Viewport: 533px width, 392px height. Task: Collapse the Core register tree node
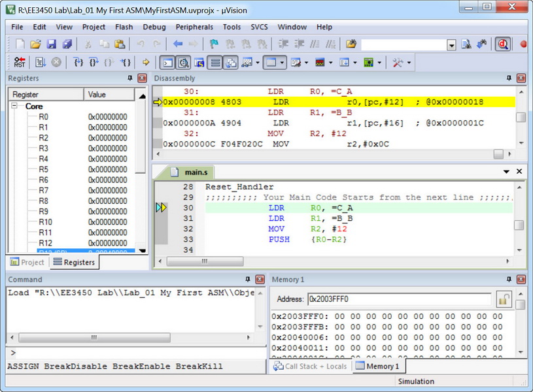coord(16,106)
